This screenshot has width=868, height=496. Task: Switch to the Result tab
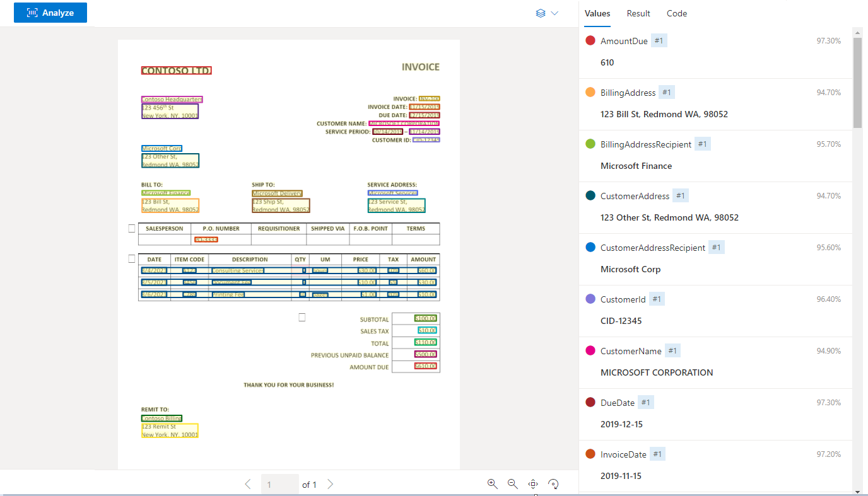(x=638, y=13)
